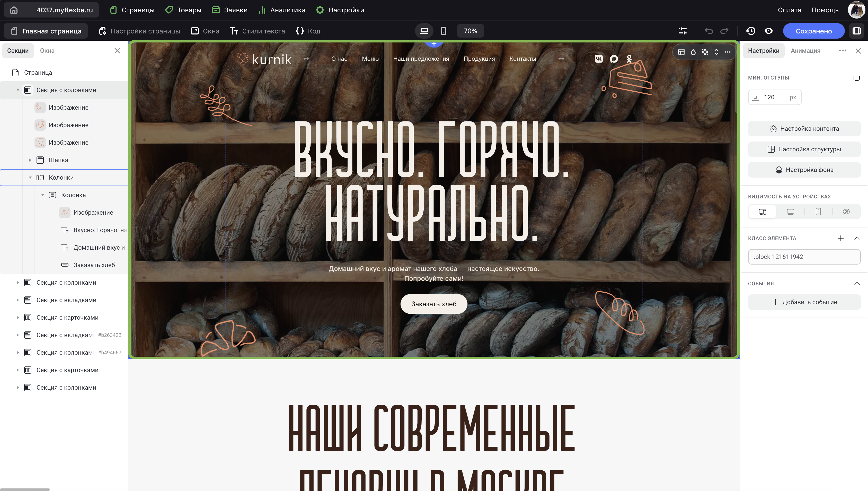Open more options in floating section toolbar
This screenshot has height=491, width=868.
coord(728,52)
